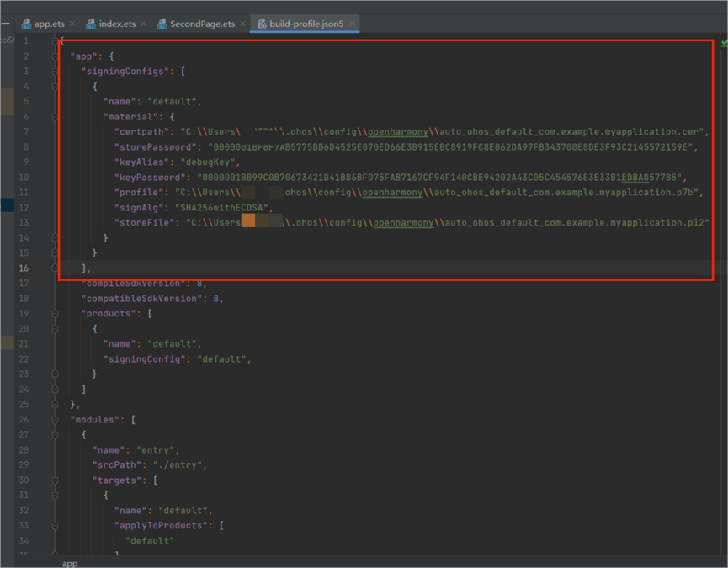Screen dimensions: 728x568
Task: Click the "entry" module name value
Action: (156, 450)
